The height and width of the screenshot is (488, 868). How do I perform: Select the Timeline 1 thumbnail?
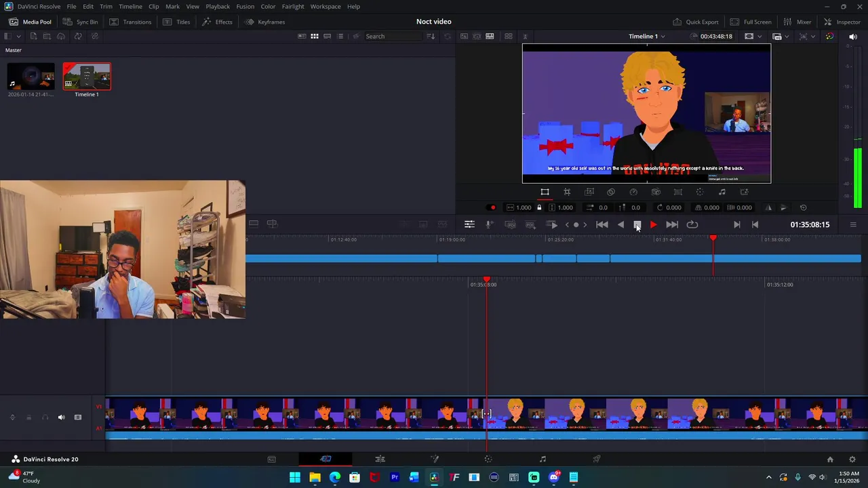point(87,77)
